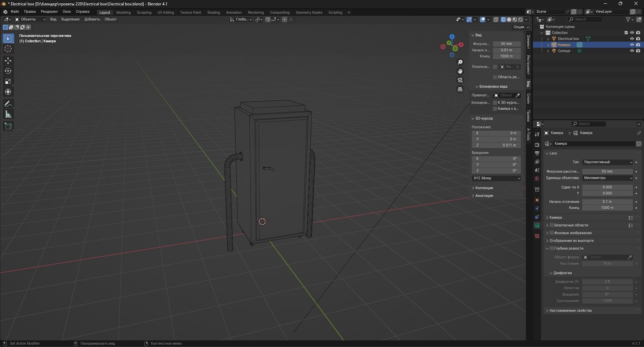The image size is (644, 347).
Task: Open the Перспективный lens type dropdown
Action: point(607,162)
